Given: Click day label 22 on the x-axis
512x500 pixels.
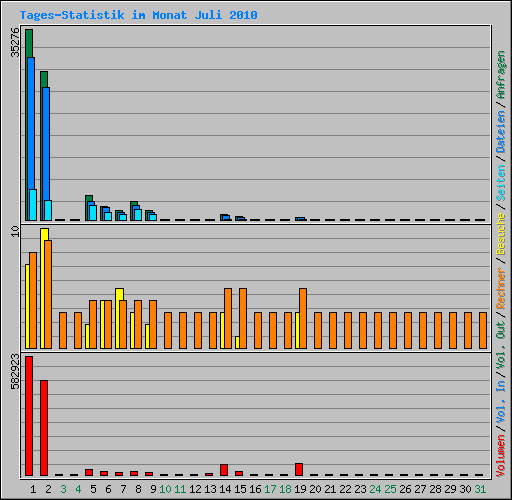Looking at the screenshot, I should (x=345, y=489).
